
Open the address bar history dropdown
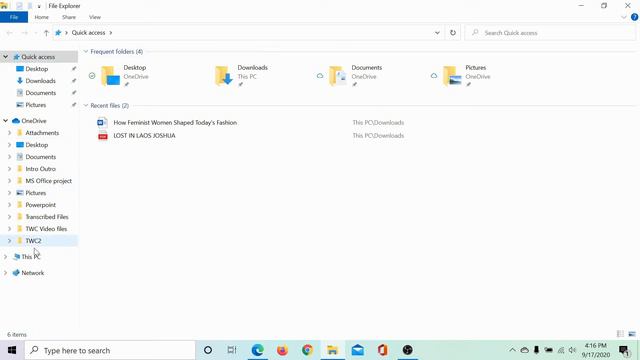click(437, 33)
